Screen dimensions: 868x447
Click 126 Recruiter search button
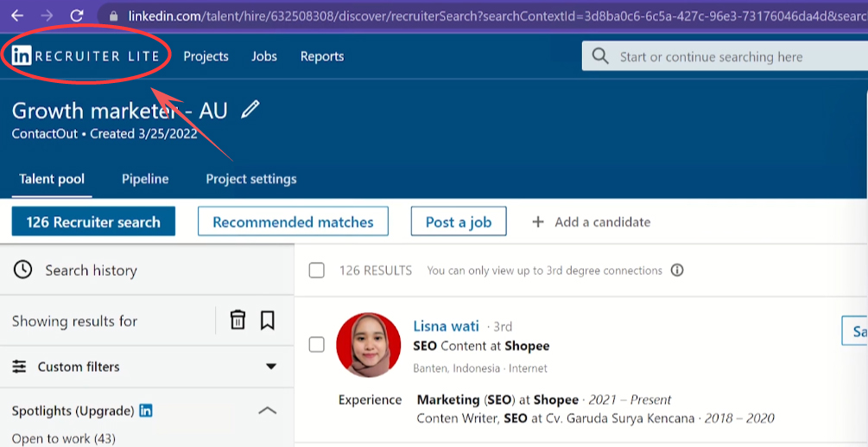point(93,221)
